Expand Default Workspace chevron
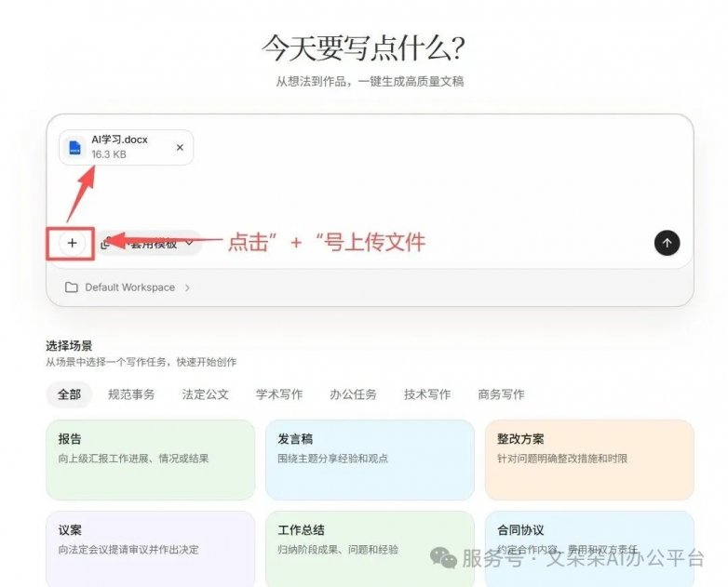Viewport: 728px width, 587px height. point(187,287)
